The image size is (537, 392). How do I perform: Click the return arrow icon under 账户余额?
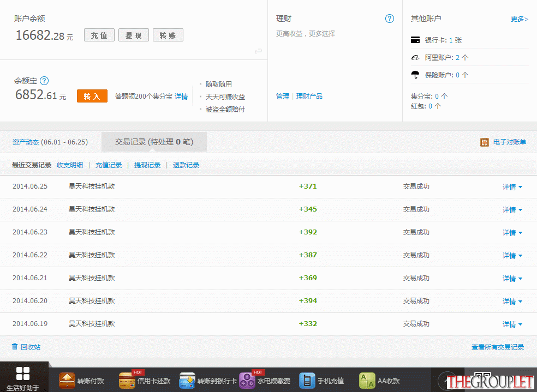(x=258, y=51)
